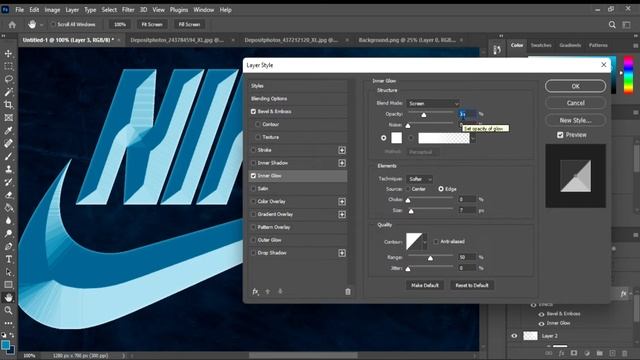The width and height of the screenshot is (640, 360).
Task: Click the Fit Screen button
Action: [152, 24]
